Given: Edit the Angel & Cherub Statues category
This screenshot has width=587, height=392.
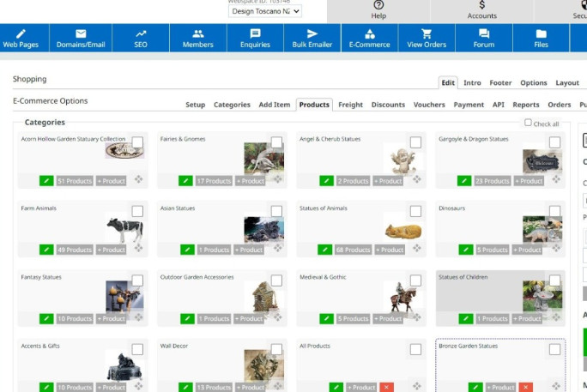Looking at the screenshot, I should click(326, 181).
